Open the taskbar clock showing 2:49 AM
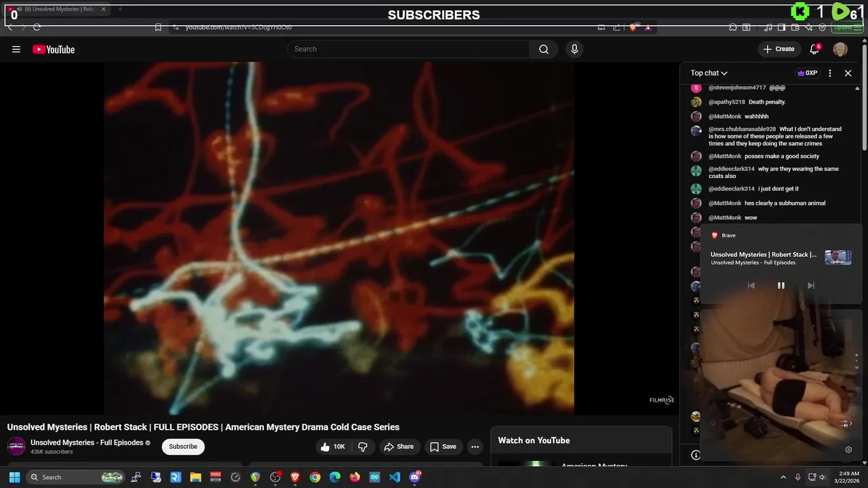Viewport: 868px width, 488px height. coord(848,477)
